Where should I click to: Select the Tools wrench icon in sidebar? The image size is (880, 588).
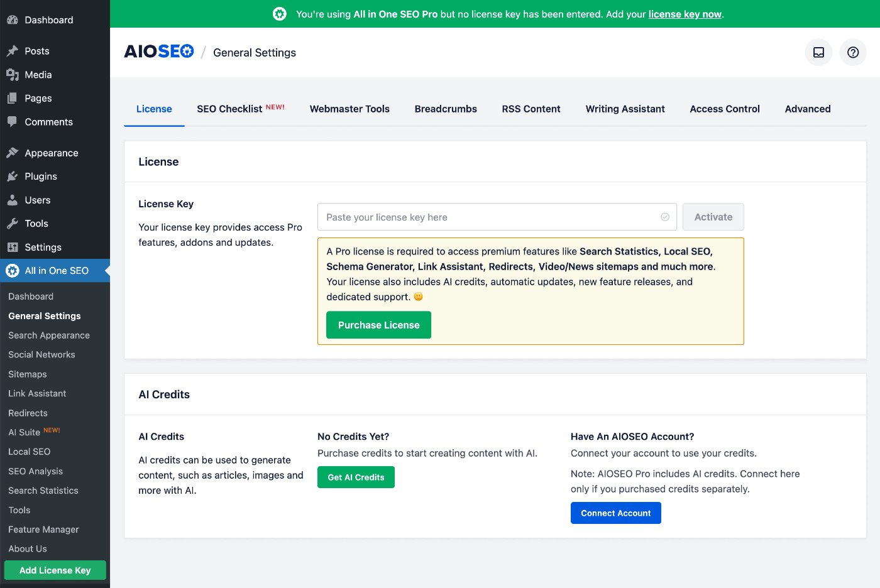click(12, 223)
